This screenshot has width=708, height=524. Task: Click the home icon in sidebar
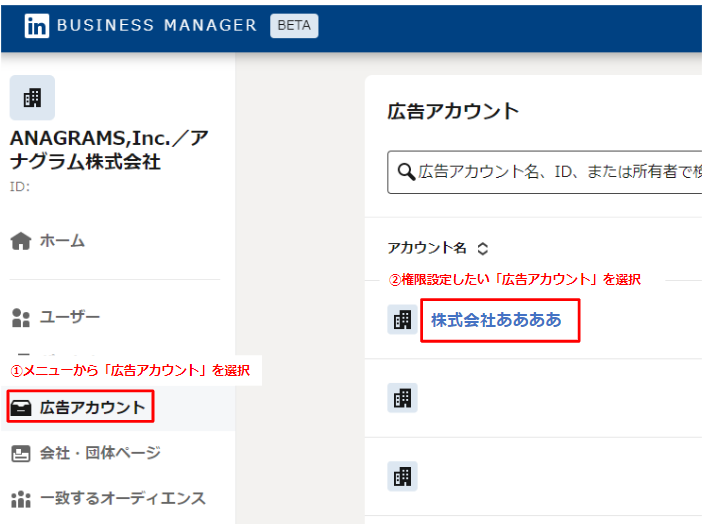pyautogui.click(x=21, y=241)
